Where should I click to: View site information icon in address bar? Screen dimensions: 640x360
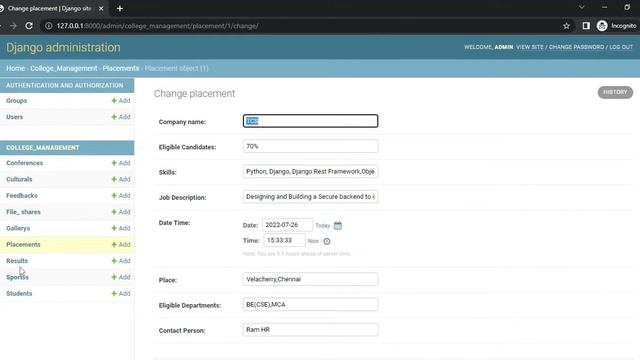tap(49, 26)
